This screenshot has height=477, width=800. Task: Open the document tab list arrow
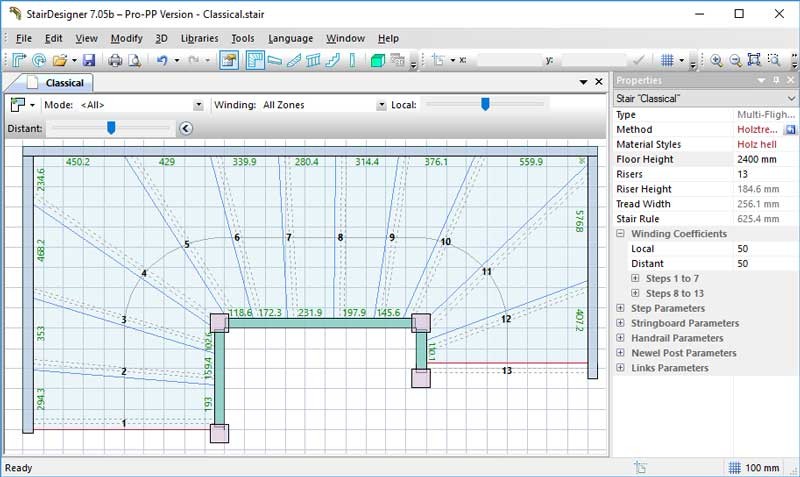pos(583,82)
